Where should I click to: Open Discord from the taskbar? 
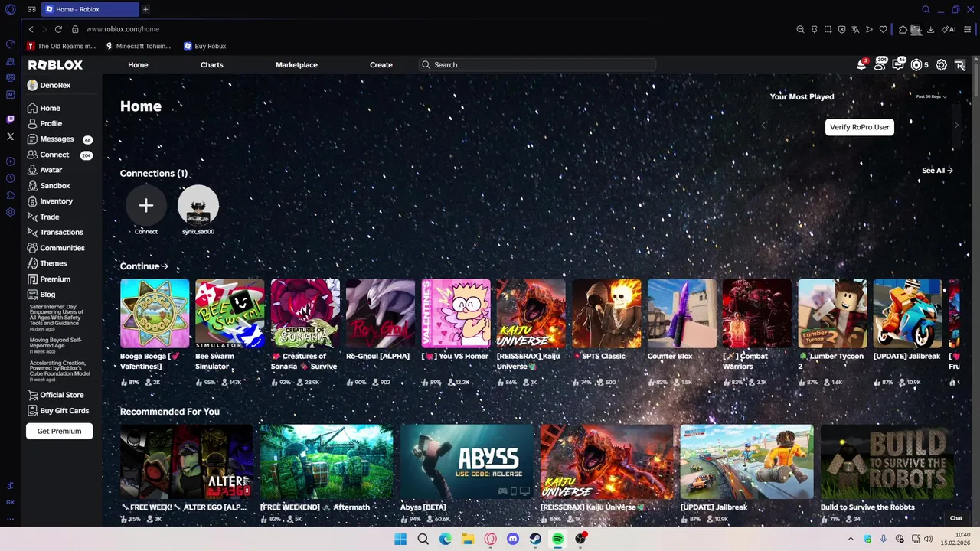[513, 539]
